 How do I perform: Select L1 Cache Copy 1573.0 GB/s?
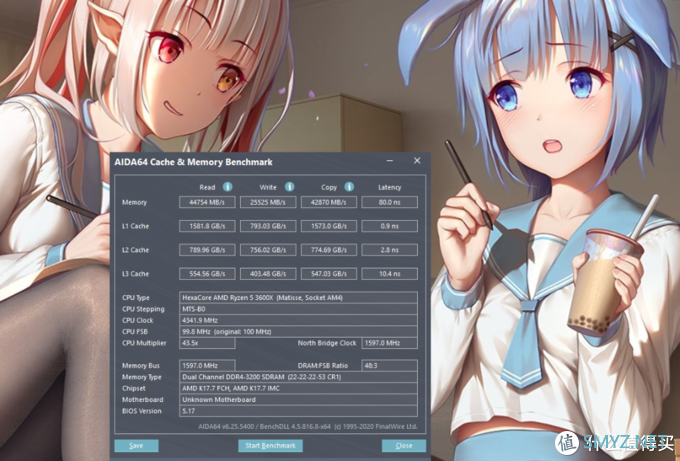(329, 226)
